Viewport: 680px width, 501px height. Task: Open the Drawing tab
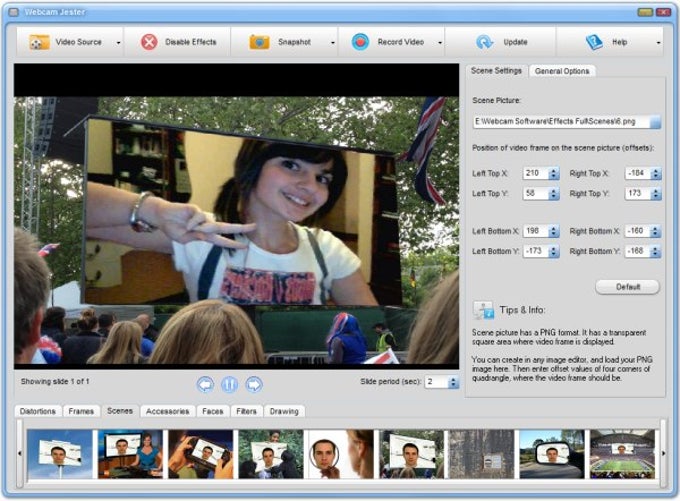[x=284, y=411]
